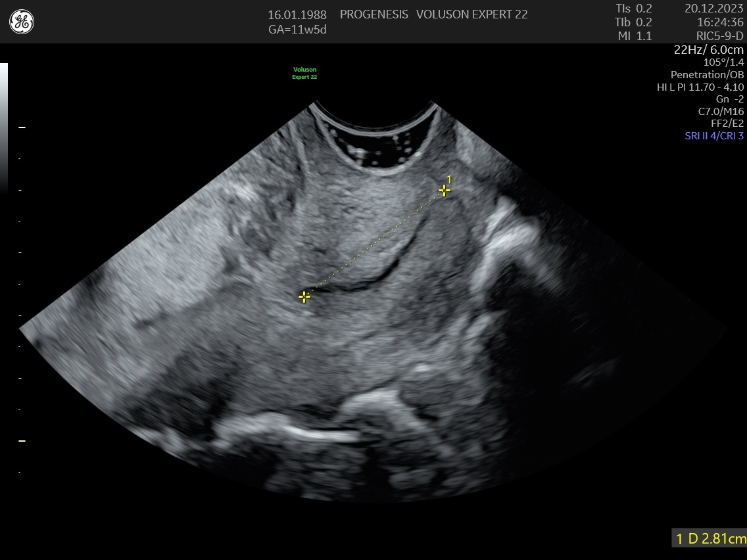747x560 pixels.
Task: Click the yellow caliper number 1 label
Action: tap(449, 179)
